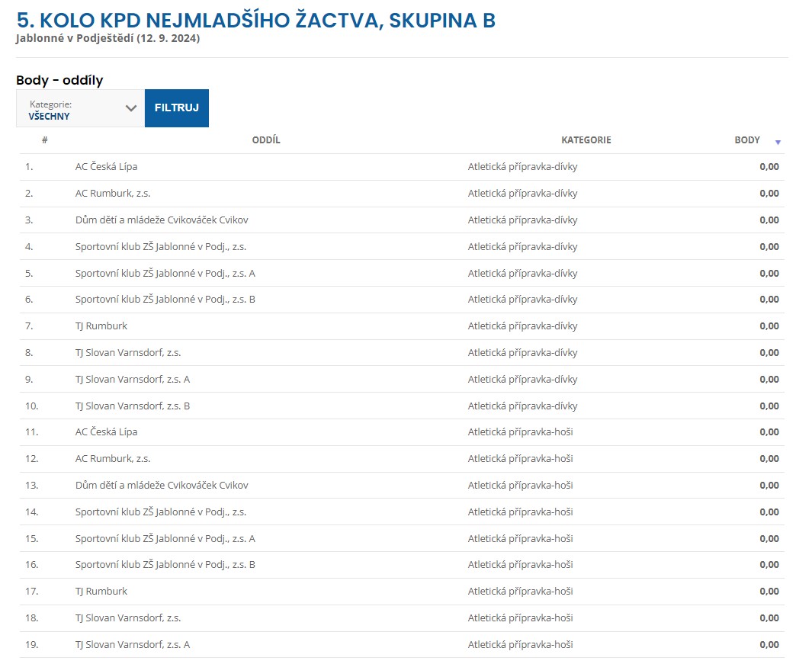The width and height of the screenshot is (812, 664).
Task: Click row 18 TJ Slovan Varnsdorf, z.s. hoši
Action: coord(402,618)
